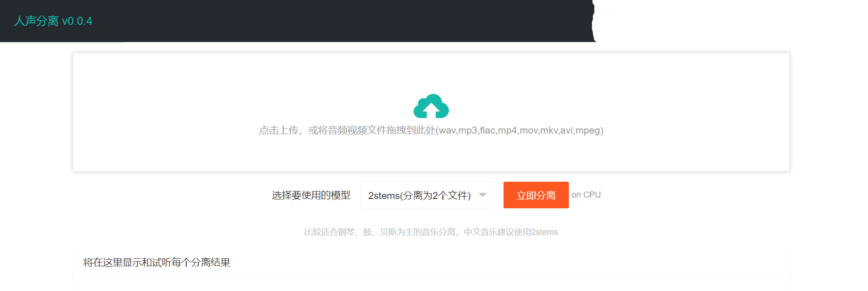Click the white blank area right of header
The height and width of the screenshot is (291, 868).
click(x=728, y=21)
